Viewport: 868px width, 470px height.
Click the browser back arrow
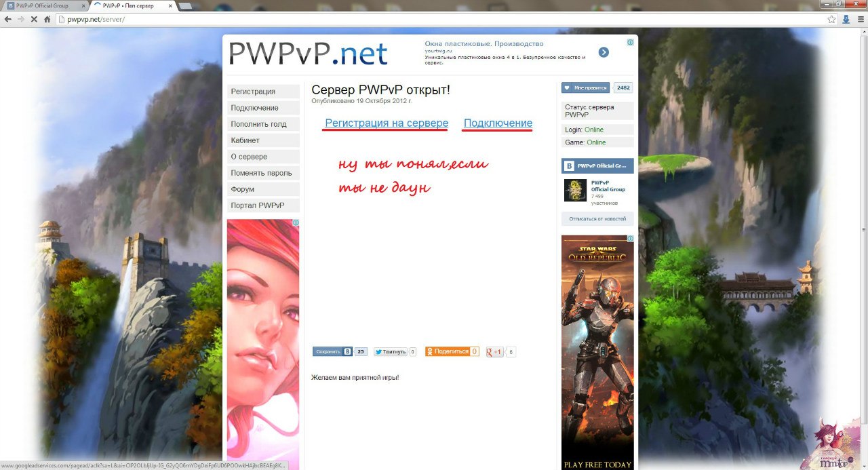click(x=7, y=20)
